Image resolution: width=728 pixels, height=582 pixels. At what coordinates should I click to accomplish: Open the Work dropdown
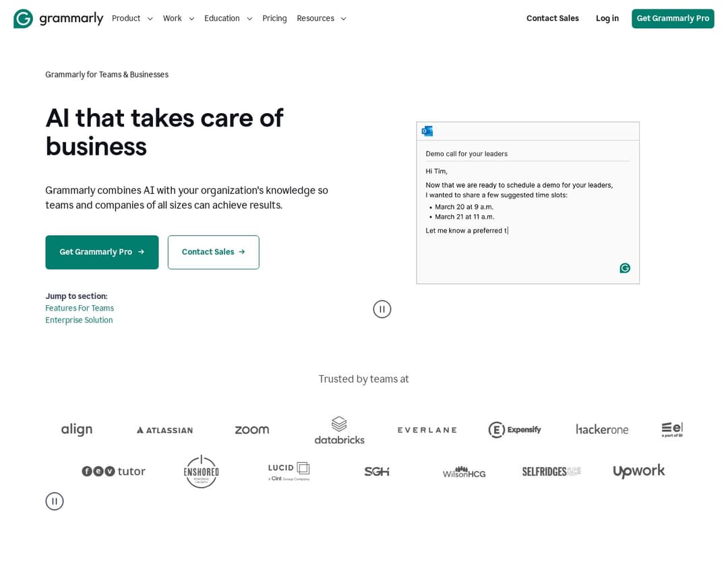click(178, 18)
